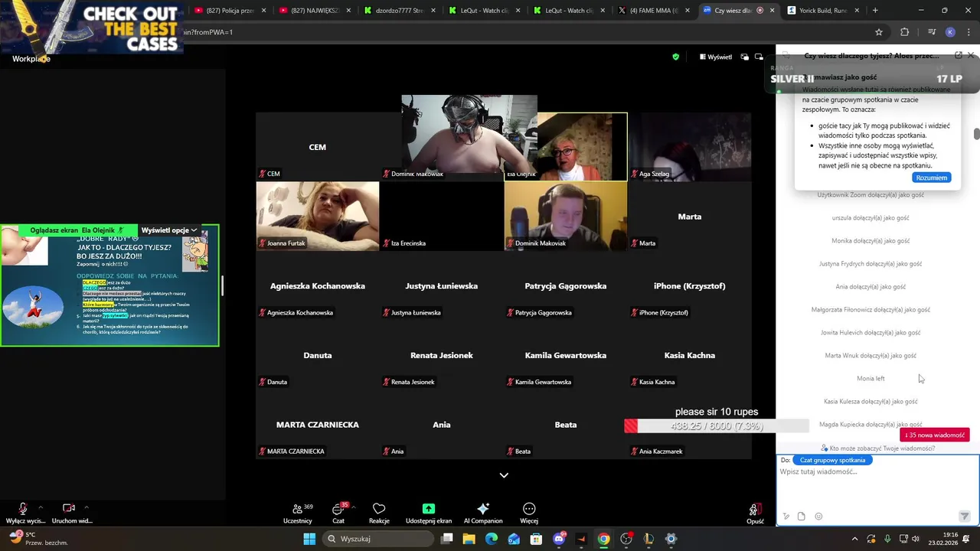Screen dimensions: 980x551
Task: Switch to FAME MMA X tab
Action: 654,11
